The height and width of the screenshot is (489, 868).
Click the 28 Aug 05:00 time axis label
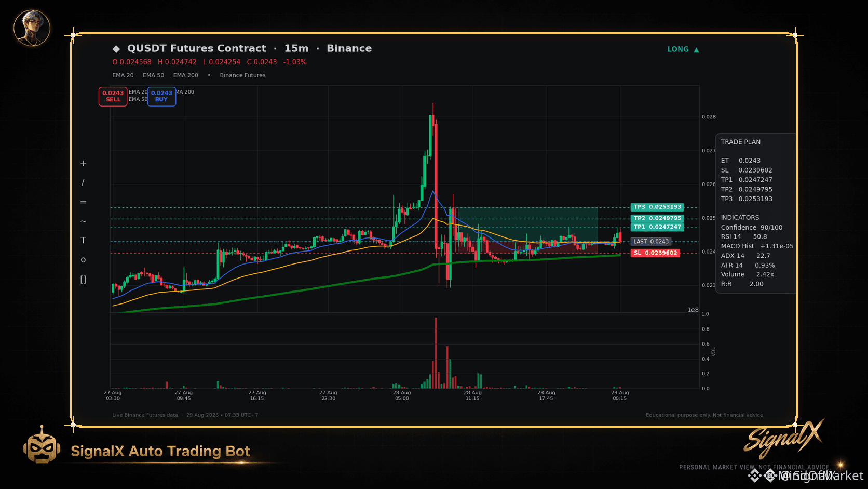coord(402,395)
